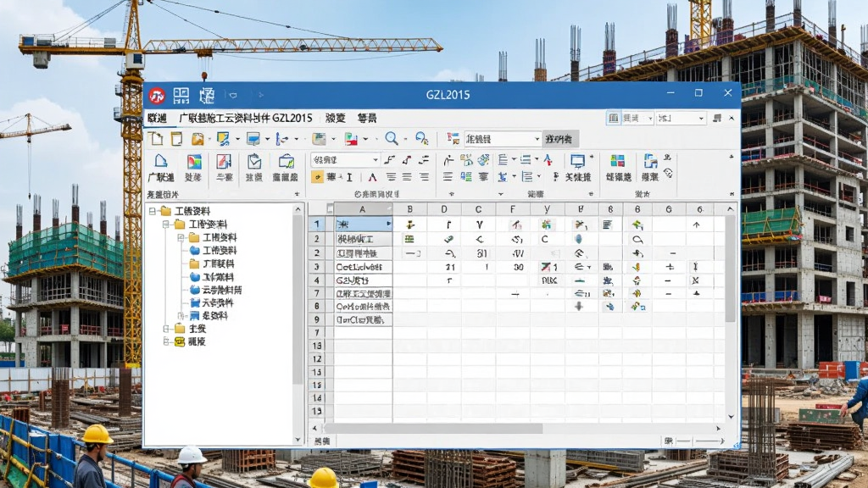Image resolution: width=868 pixels, height=488 pixels.
Task: Open the font name combo box in ribbon
Action: point(345,160)
